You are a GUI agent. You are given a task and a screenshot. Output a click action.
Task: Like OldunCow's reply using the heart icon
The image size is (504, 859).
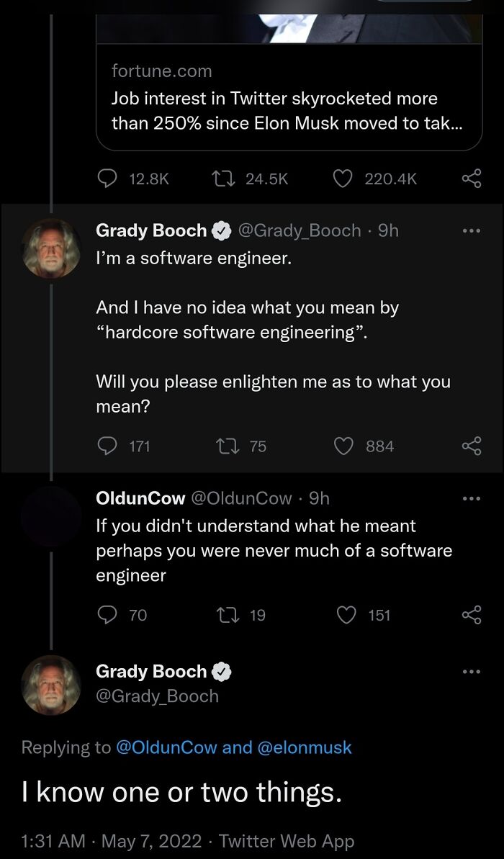(x=347, y=615)
